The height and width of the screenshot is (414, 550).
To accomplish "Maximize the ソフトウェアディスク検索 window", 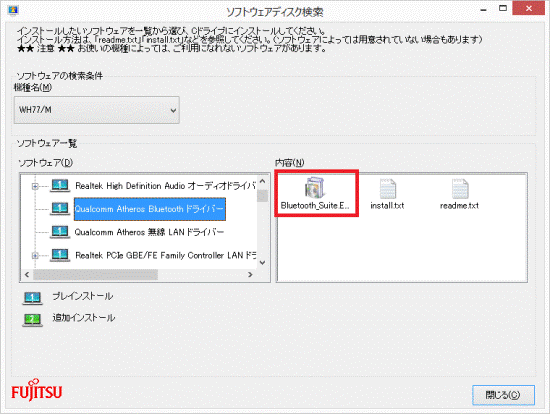I will 503,8.
